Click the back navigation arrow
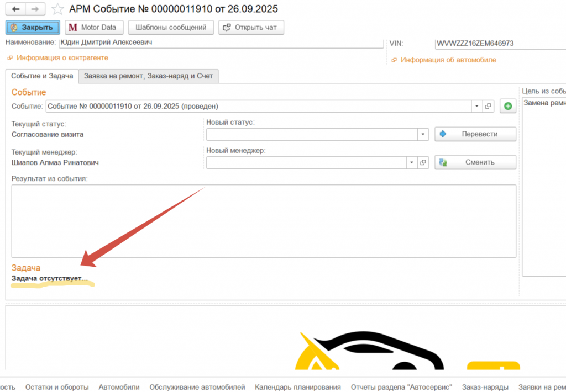566x392 pixels. click(15, 9)
